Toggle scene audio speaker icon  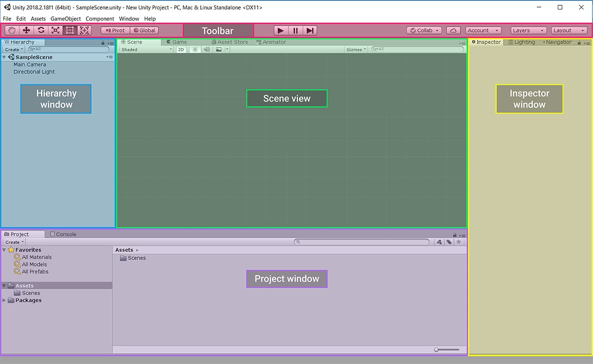[207, 50]
